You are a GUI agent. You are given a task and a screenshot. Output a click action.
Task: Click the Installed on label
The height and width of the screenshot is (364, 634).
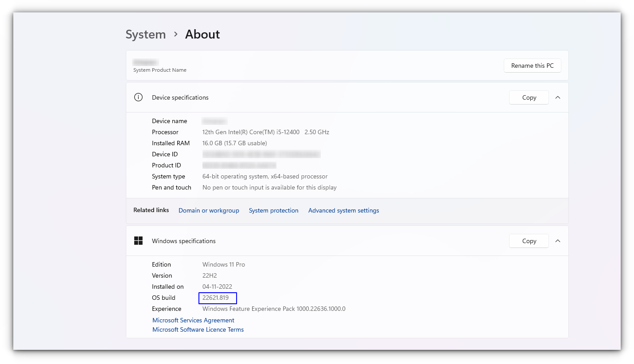tap(168, 287)
